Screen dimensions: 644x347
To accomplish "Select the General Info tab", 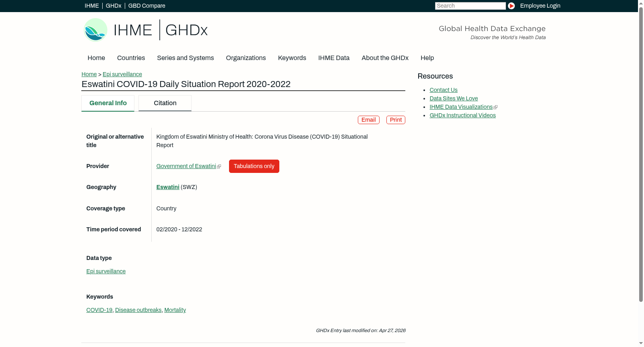I will (108, 103).
